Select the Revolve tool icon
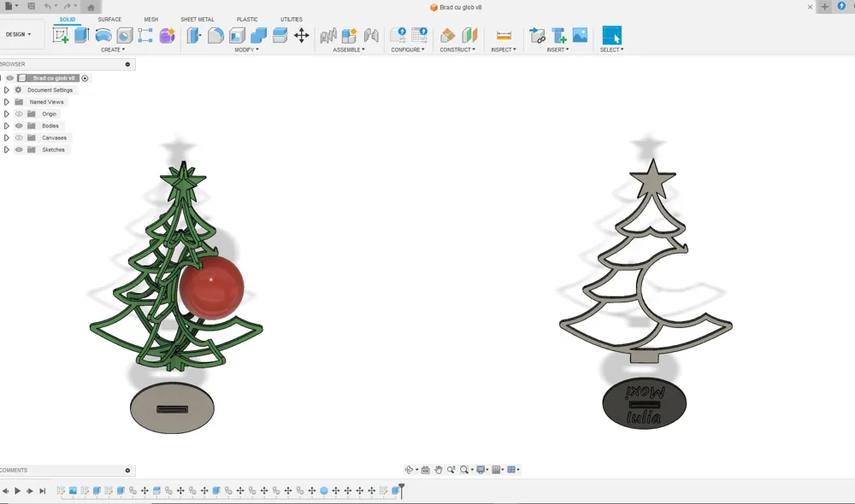The width and height of the screenshot is (855, 504). [x=103, y=35]
